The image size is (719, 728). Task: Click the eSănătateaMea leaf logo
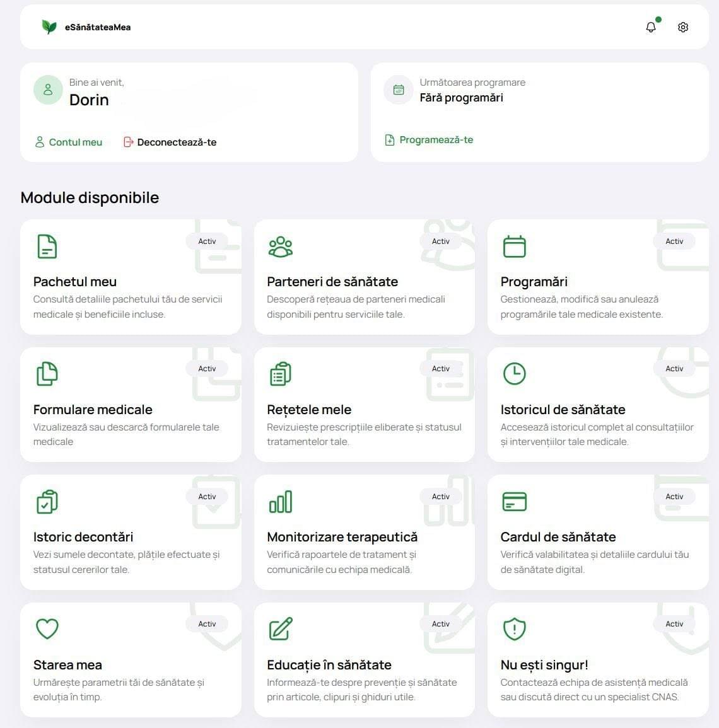(x=49, y=27)
